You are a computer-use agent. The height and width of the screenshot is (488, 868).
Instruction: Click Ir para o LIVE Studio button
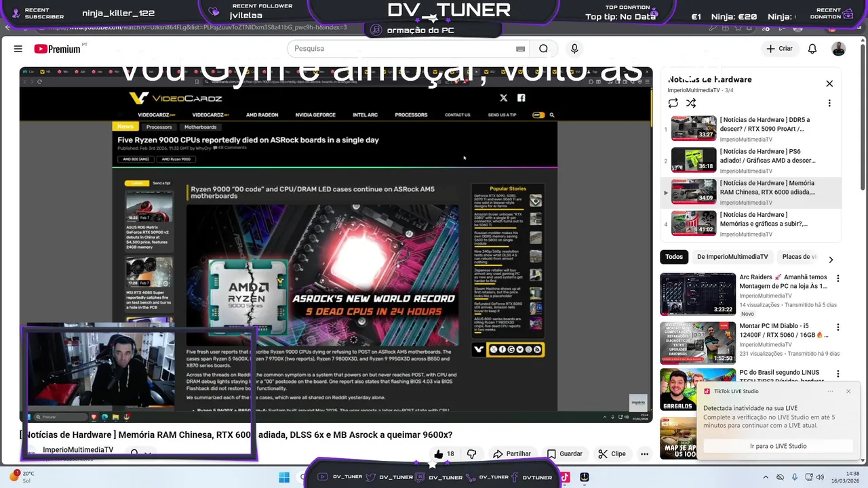(778, 446)
